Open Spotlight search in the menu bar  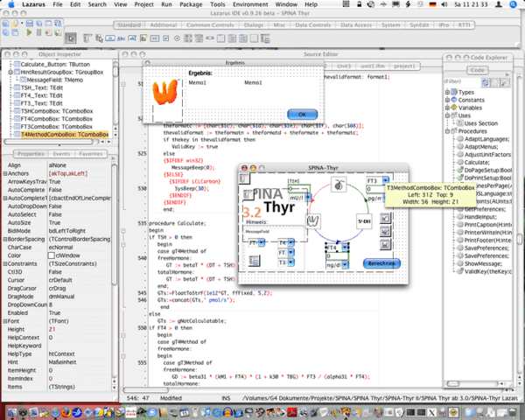tap(513, 4)
